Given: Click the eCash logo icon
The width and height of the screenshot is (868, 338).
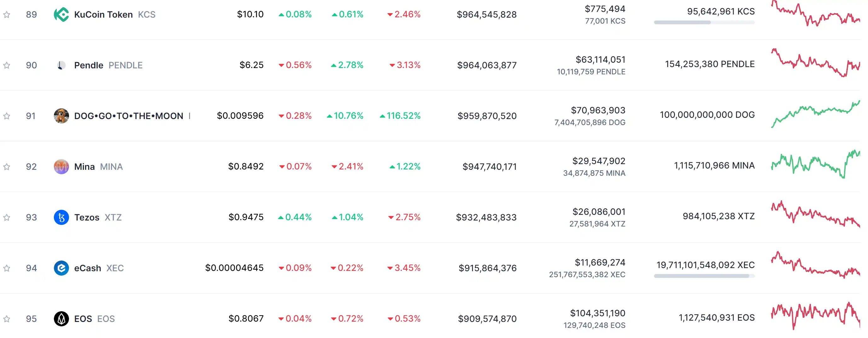Looking at the screenshot, I should point(61,268).
